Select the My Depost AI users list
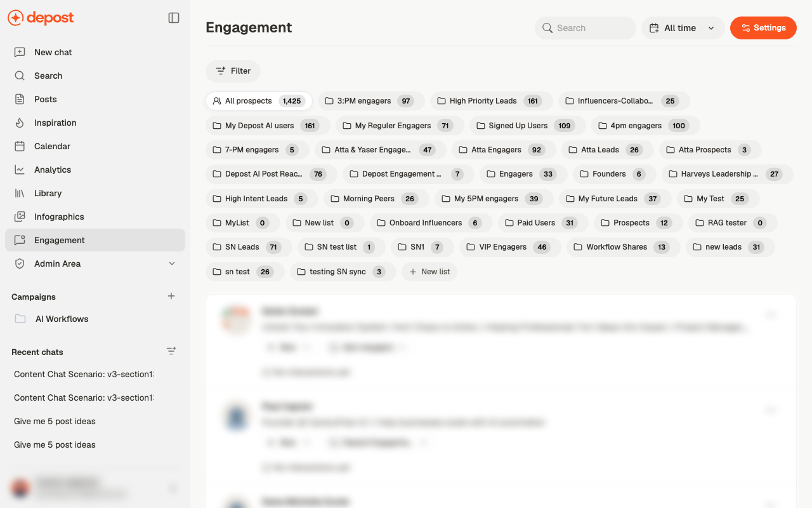The width and height of the screenshot is (812, 508). (268, 126)
